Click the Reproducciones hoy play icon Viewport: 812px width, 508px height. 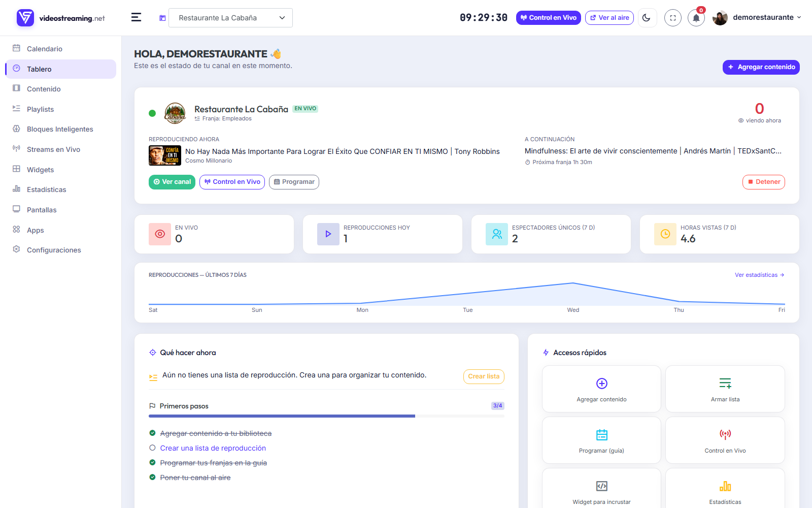pos(328,234)
